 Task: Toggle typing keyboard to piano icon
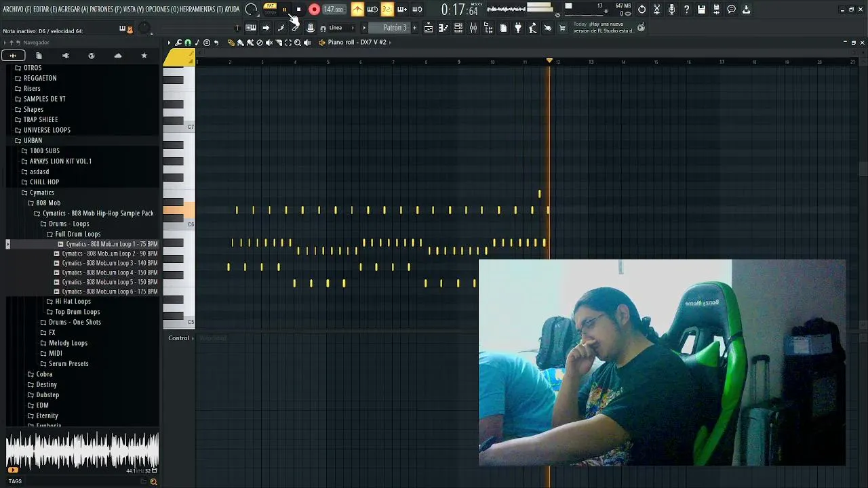pos(251,28)
